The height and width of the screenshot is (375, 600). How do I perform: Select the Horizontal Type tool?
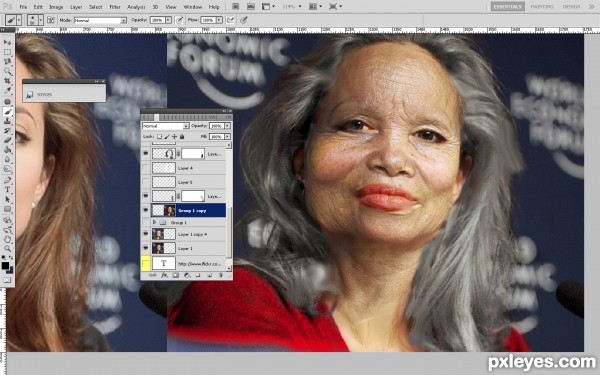(7, 189)
